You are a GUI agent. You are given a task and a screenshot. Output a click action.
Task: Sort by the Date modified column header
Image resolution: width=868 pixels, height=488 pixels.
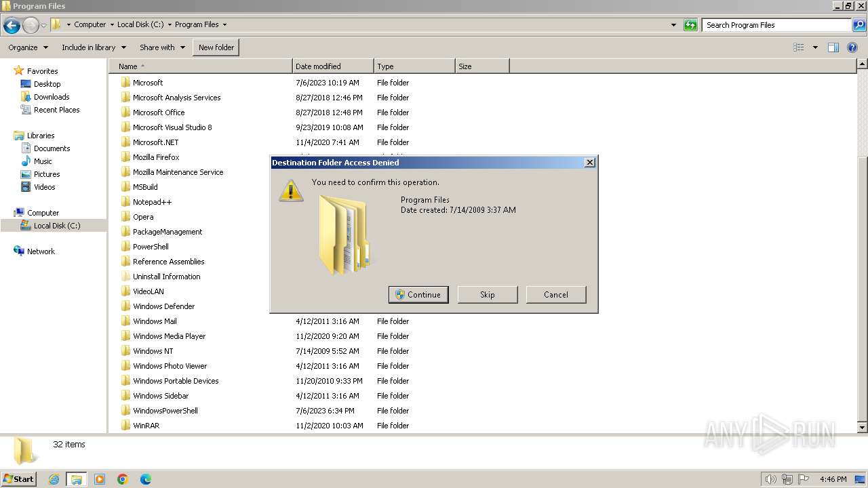[333, 66]
